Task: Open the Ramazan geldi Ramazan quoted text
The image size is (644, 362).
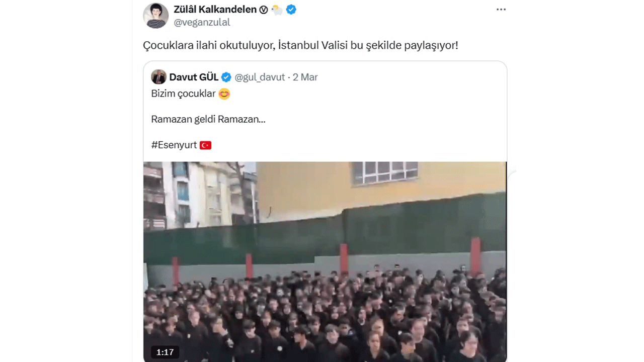Action: coord(208,120)
